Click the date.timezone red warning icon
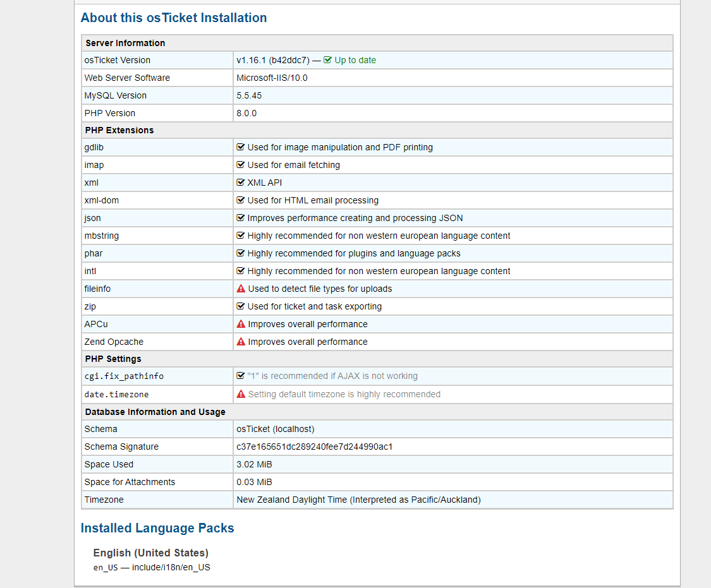Image resolution: width=711 pixels, height=588 pixels. click(241, 394)
